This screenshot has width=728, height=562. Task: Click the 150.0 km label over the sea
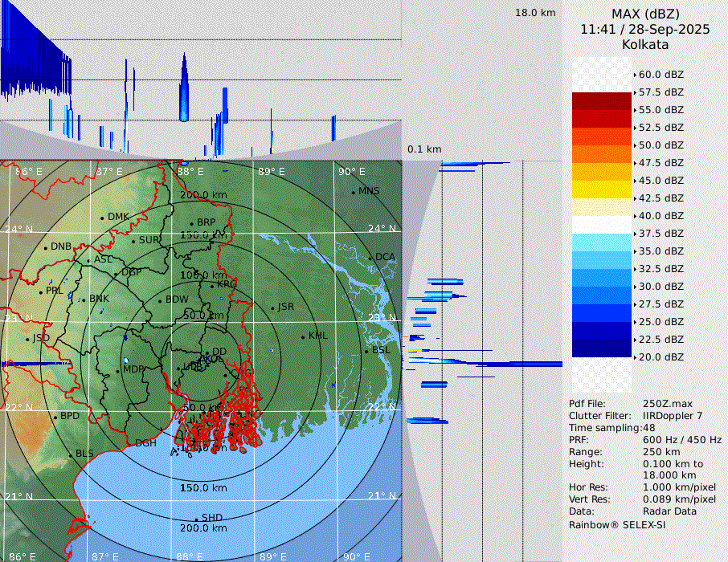[203, 488]
